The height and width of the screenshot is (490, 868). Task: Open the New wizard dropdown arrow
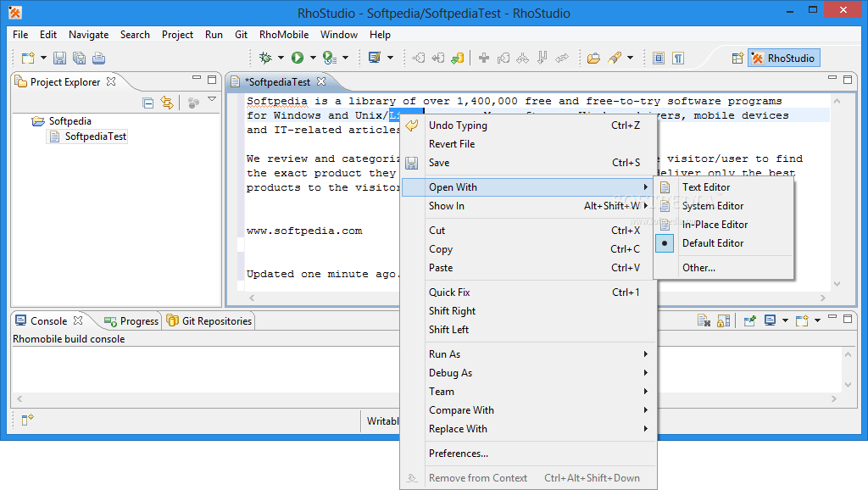[x=43, y=58]
